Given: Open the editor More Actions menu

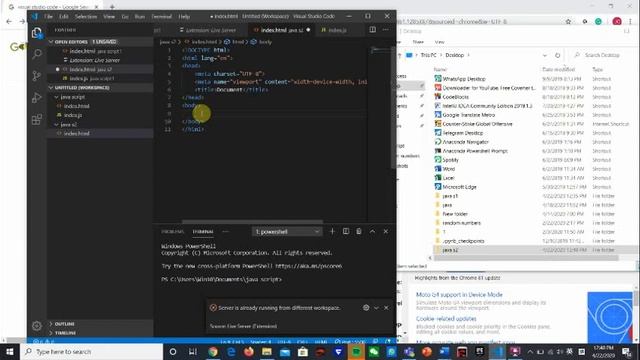Looking at the screenshot, I should (x=385, y=29).
